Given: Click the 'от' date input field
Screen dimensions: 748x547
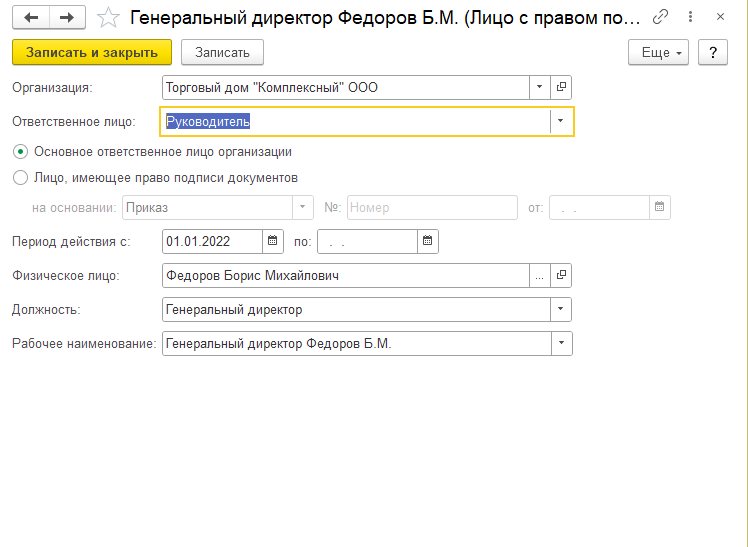Looking at the screenshot, I should 599,207.
